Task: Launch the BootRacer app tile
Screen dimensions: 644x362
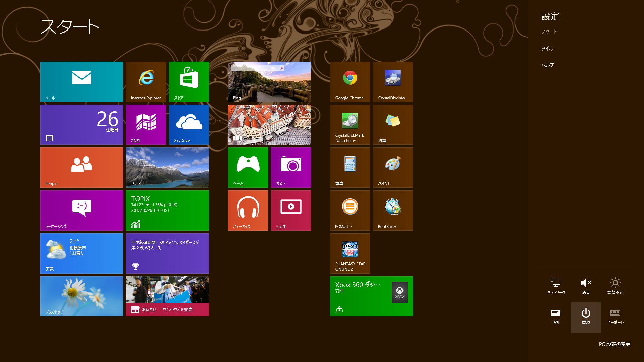Action: [x=393, y=210]
